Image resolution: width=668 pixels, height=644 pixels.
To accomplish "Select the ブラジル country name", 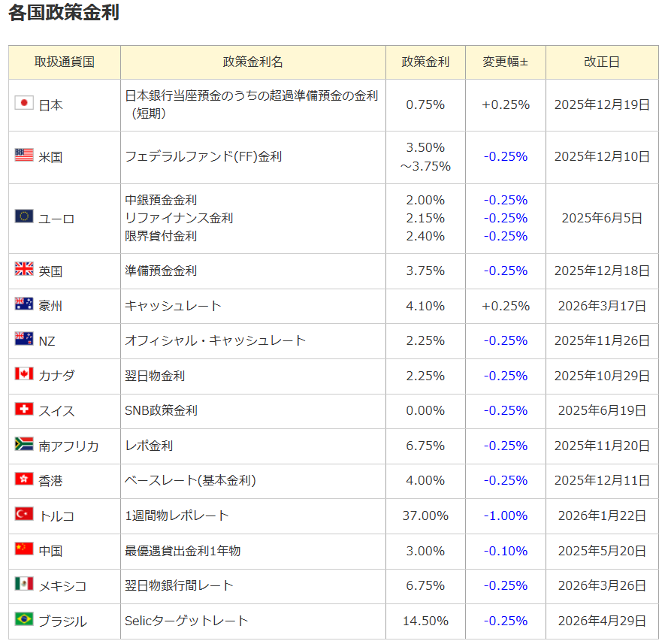I will pyautogui.click(x=62, y=621).
